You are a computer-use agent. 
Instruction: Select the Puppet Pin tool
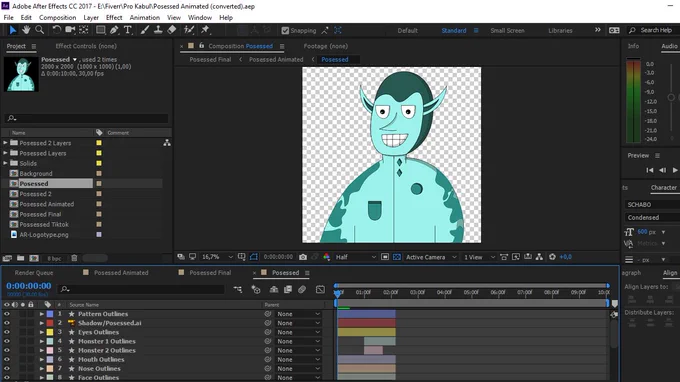(205, 30)
